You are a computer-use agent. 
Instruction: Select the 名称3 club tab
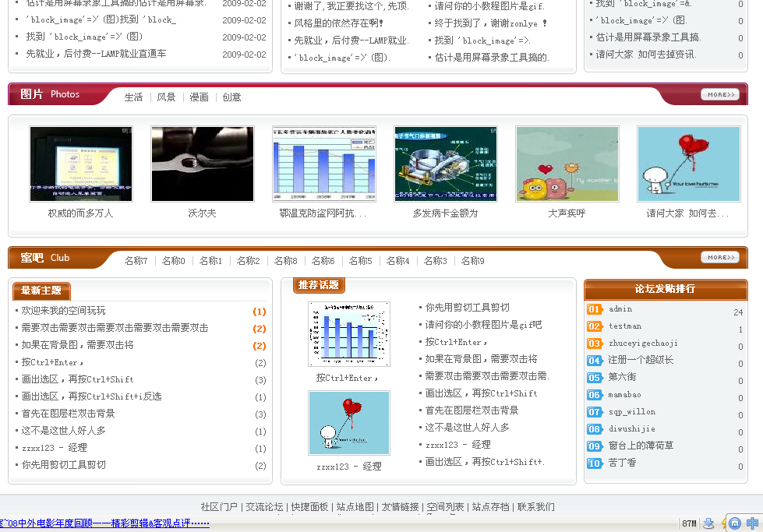click(x=436, y=261)
